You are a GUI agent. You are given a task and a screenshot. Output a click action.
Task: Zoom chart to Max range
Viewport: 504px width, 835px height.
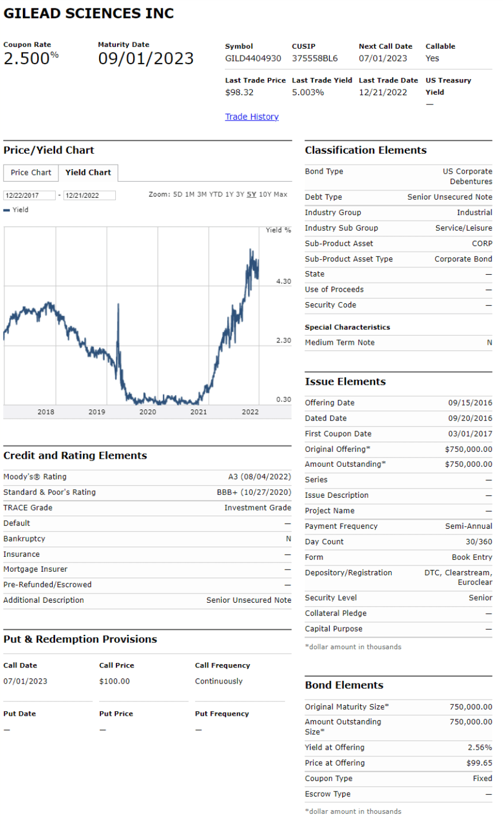coord(281,194)
